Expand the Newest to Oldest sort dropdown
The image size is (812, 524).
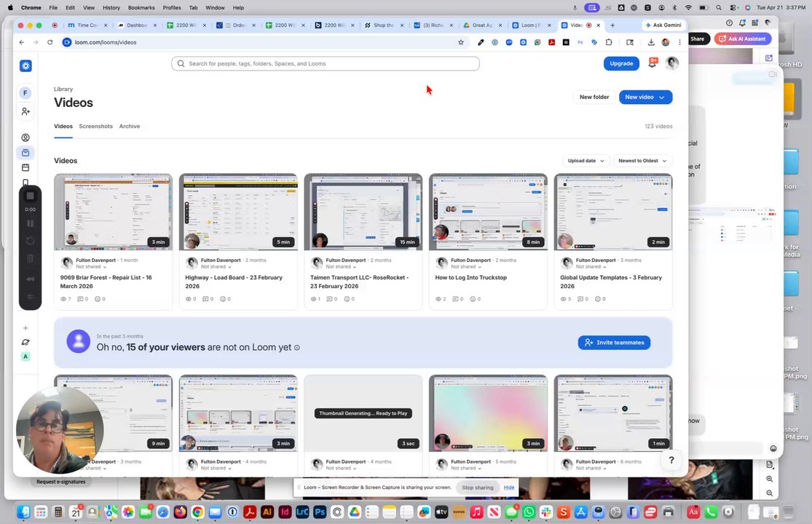click(x=642, y=161)
